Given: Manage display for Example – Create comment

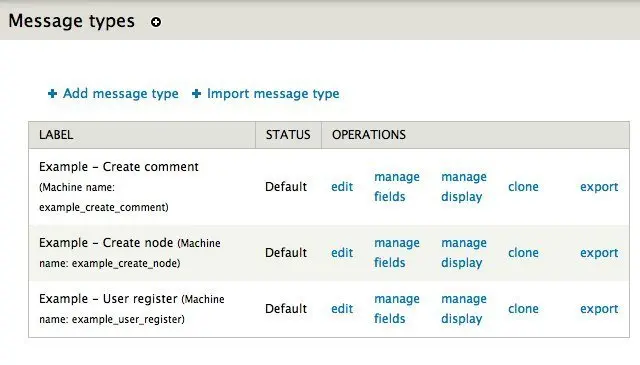Looking at the screenshot, I should point(464,187).
